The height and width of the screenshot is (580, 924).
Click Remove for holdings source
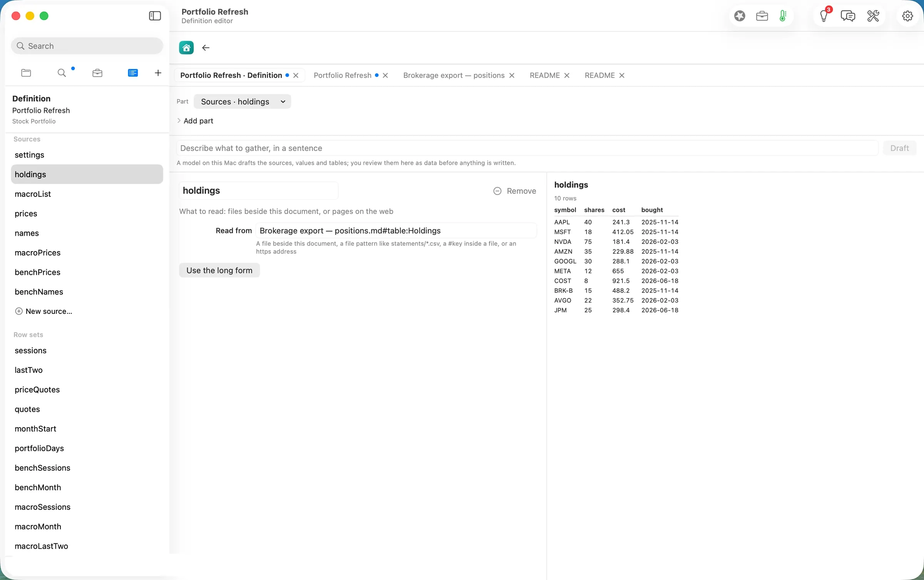coord(514,191)
